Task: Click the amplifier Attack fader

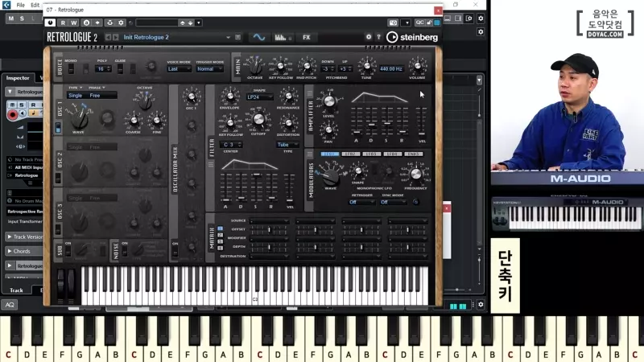Action: pos(357,132)
